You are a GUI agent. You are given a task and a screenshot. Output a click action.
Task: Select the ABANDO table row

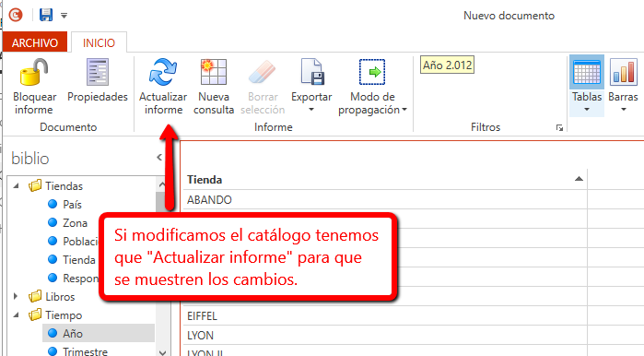[x=385, y=200]
